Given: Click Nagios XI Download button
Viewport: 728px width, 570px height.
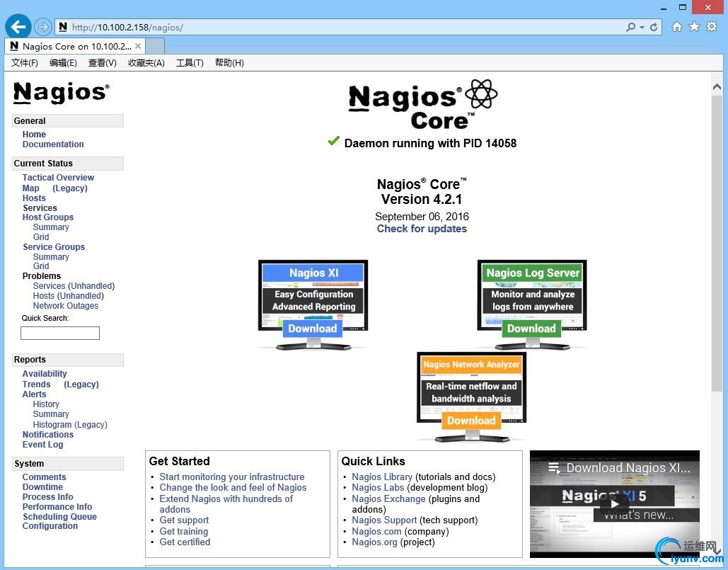Looking at the screenshot, I should point(313,329).
